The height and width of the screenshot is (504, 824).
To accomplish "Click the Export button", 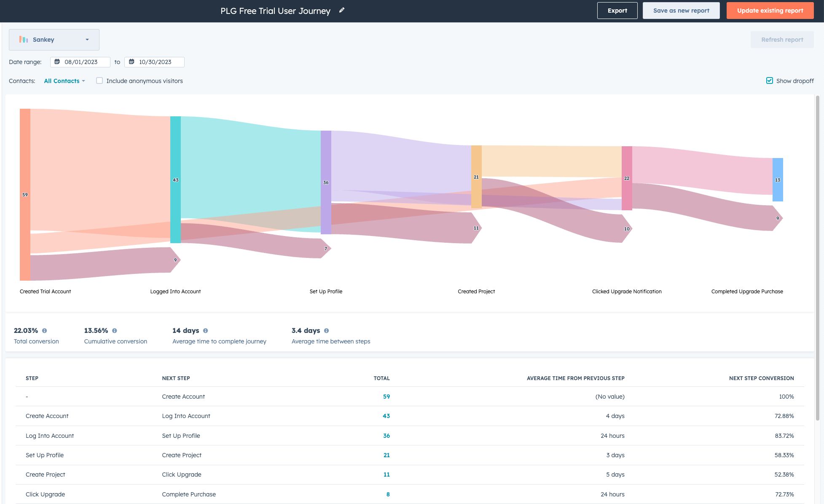I will pos(617,11).
